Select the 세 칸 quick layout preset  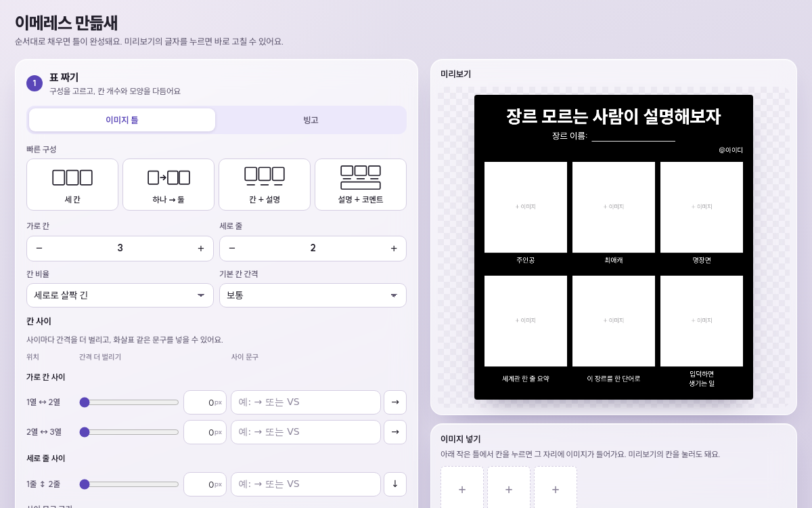coord(72,184)
